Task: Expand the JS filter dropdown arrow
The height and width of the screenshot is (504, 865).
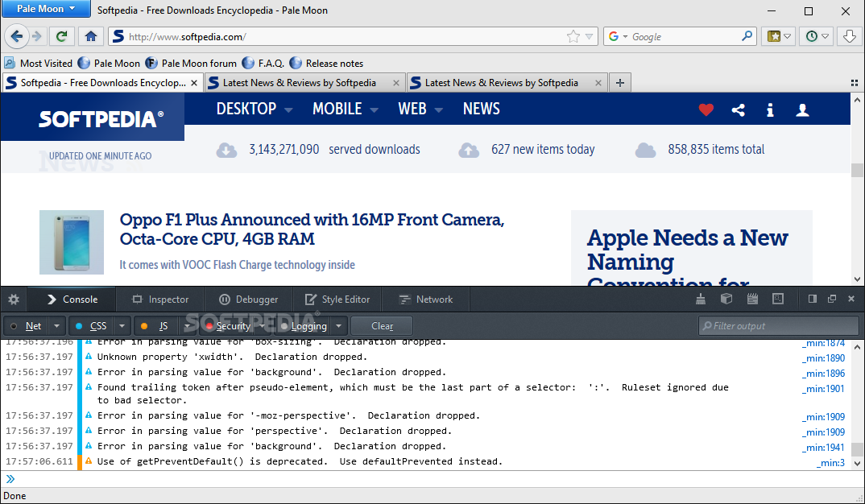Action: (188, 326)
